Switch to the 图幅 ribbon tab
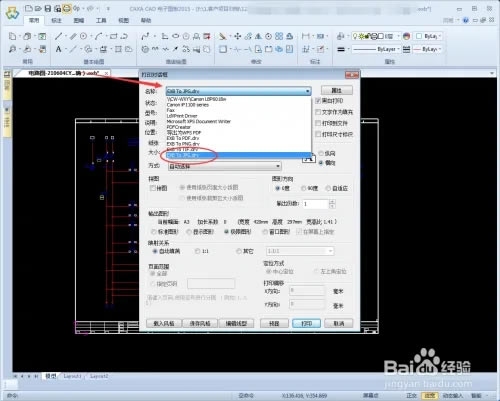The image size is (500, 401). point(79,20)
